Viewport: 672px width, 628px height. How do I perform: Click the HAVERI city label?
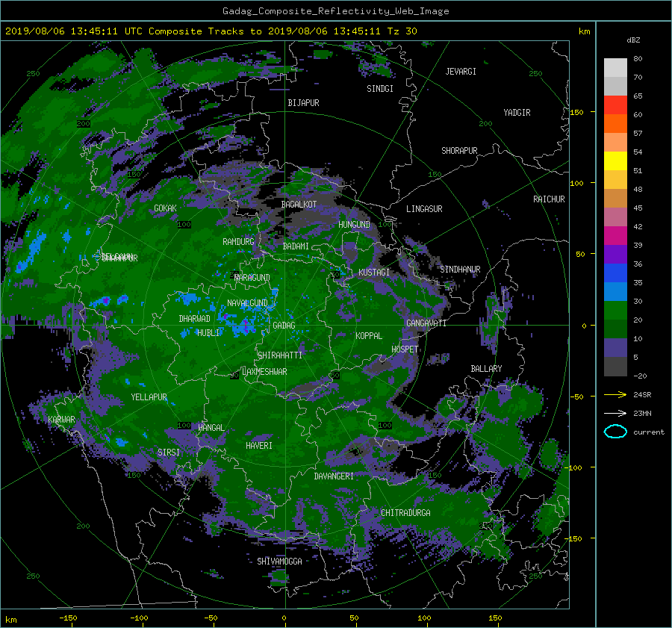pyautogui.click(x=259, y=446)
